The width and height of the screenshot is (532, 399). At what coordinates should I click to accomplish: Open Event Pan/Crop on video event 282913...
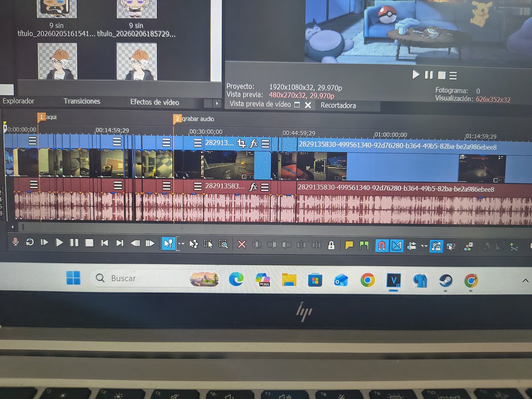(x=241, y=143)
